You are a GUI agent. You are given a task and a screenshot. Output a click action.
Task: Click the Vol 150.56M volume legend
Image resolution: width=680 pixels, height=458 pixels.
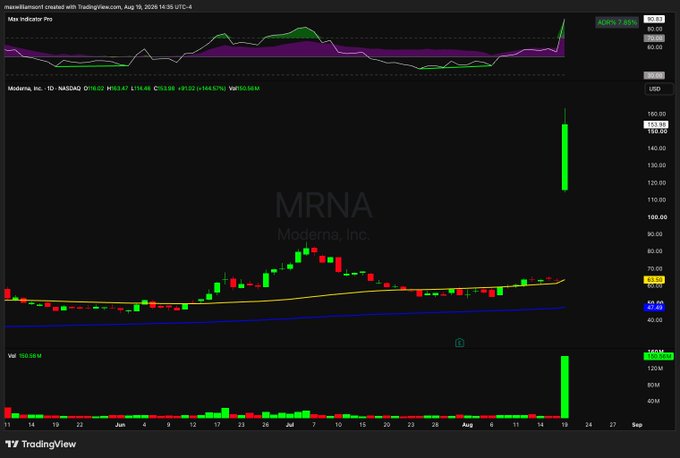click(x=25, y=356)
